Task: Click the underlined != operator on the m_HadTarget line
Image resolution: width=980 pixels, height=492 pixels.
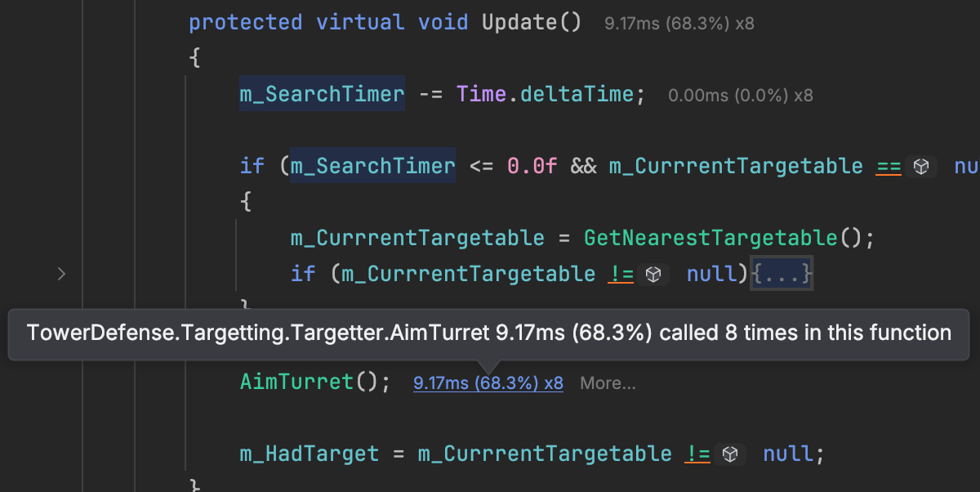Action: pyautogui.click(x=697, y=454)
